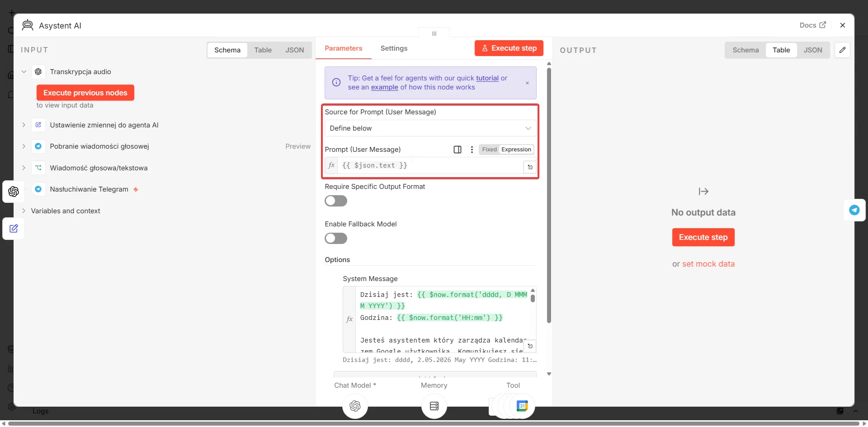Toggle Enable Fallback Model
The height and width of the screenshot is (427, 868).
pos(336,239)
